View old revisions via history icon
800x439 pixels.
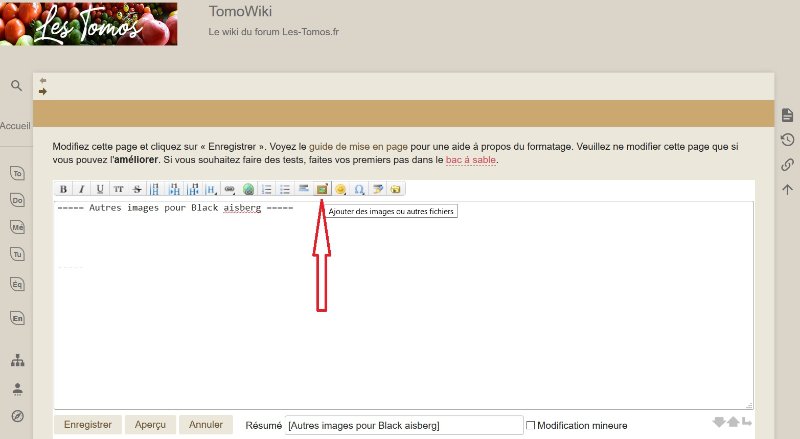point(787,139)
